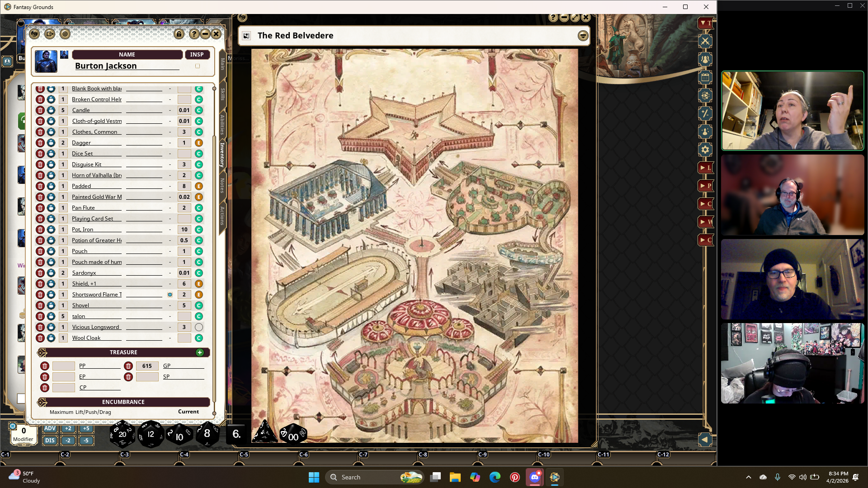Toggle the Inspiration checkbox
The width and height of the screenshot is (868, 488).
tap(198, 66)
